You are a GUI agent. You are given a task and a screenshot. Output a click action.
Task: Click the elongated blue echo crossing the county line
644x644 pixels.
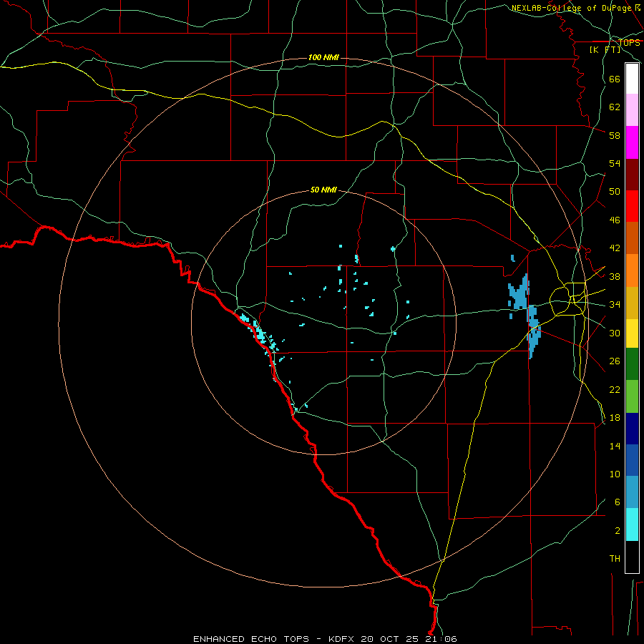(x=534, y=331)
